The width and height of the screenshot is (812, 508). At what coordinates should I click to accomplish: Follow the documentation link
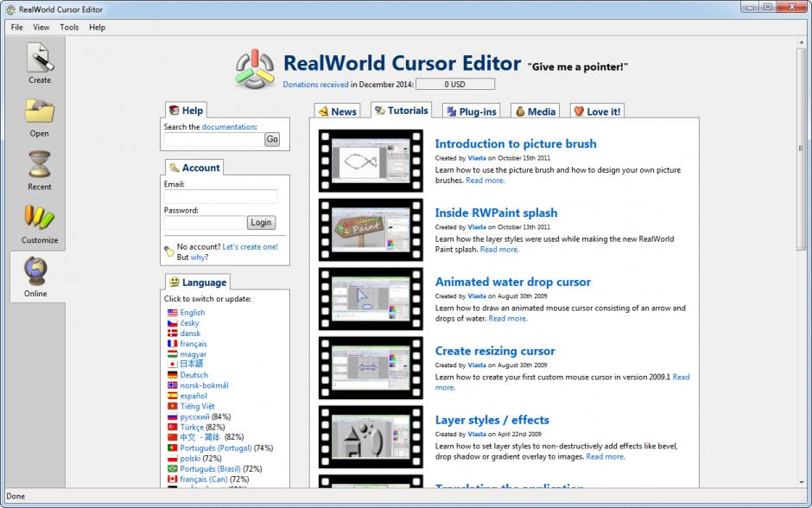228,127
